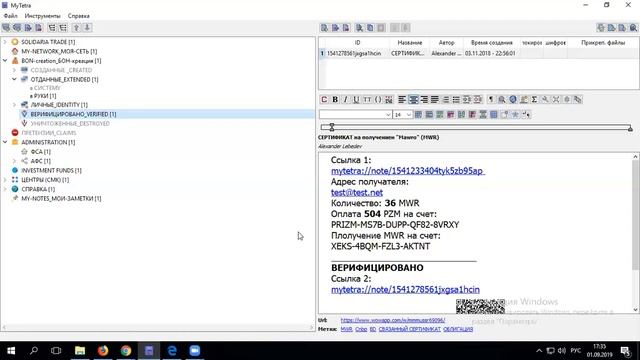Click the ОБЛИГАЦИЯ tag
Image resolution: width=640 pixels, height=360 pixels.
[x=458, y=329]
